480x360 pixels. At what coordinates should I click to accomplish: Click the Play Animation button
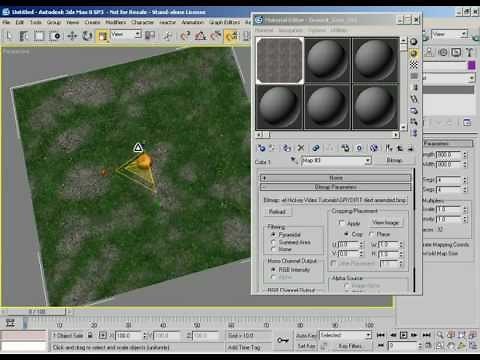404,335
